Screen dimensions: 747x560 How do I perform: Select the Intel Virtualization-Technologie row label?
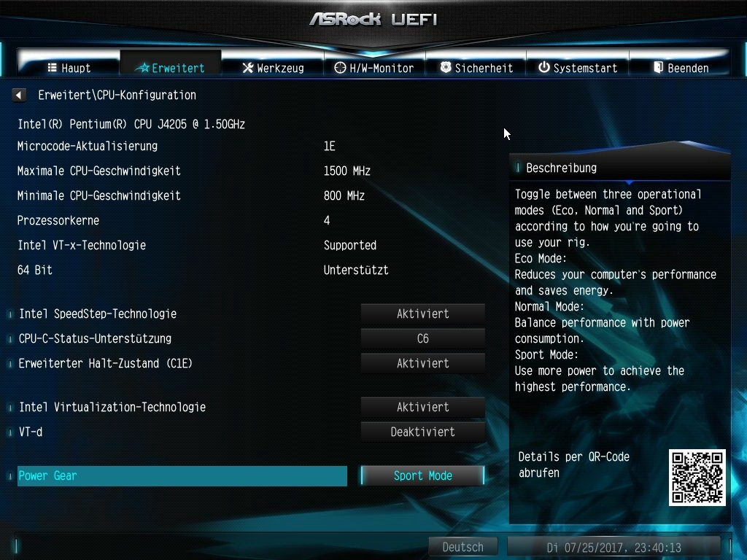(x=112, y=407)
